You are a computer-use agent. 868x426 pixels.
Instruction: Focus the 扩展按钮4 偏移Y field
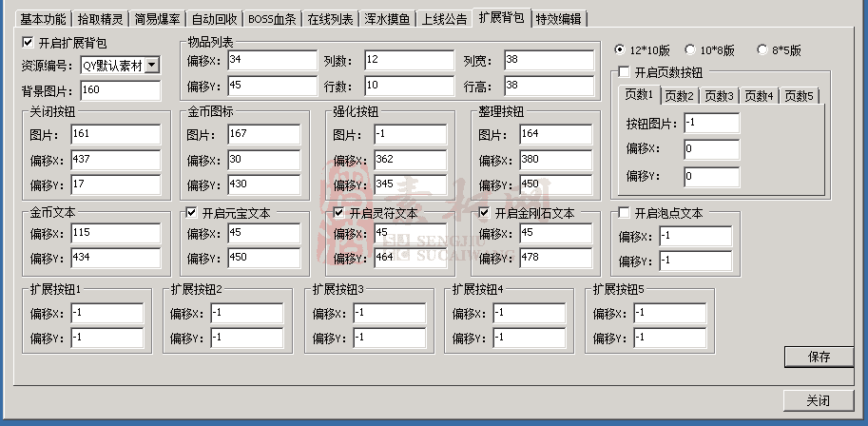click(530, 338)
